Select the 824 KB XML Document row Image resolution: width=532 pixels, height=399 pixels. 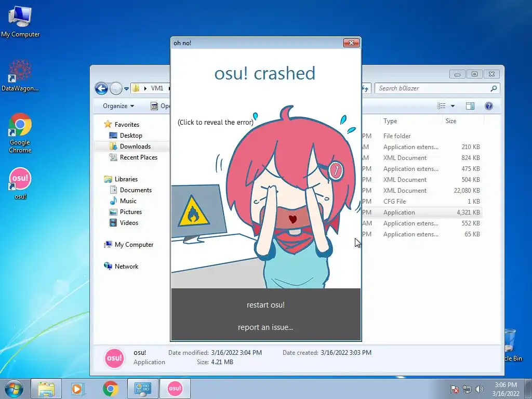(x=422, y=158)
